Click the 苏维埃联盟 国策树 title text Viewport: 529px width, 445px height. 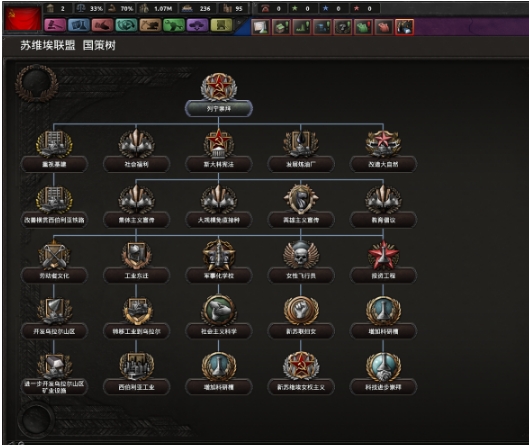tap(68, 45)
